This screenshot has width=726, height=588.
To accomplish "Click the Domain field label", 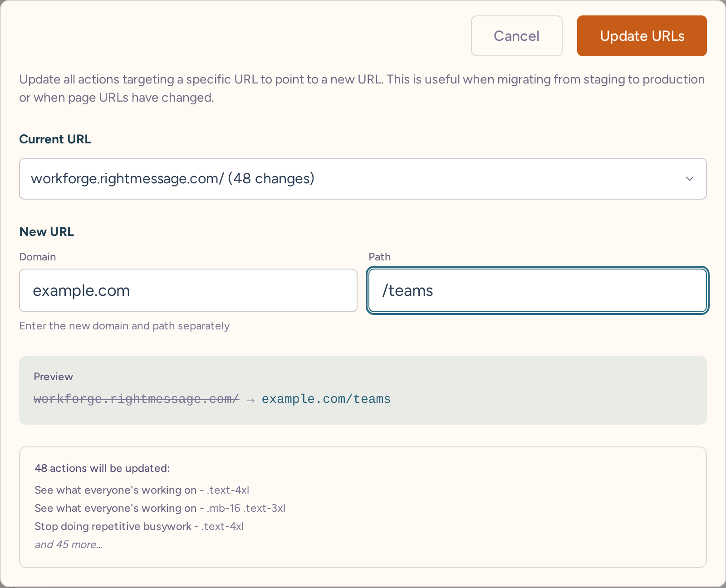I will (38, 257).
